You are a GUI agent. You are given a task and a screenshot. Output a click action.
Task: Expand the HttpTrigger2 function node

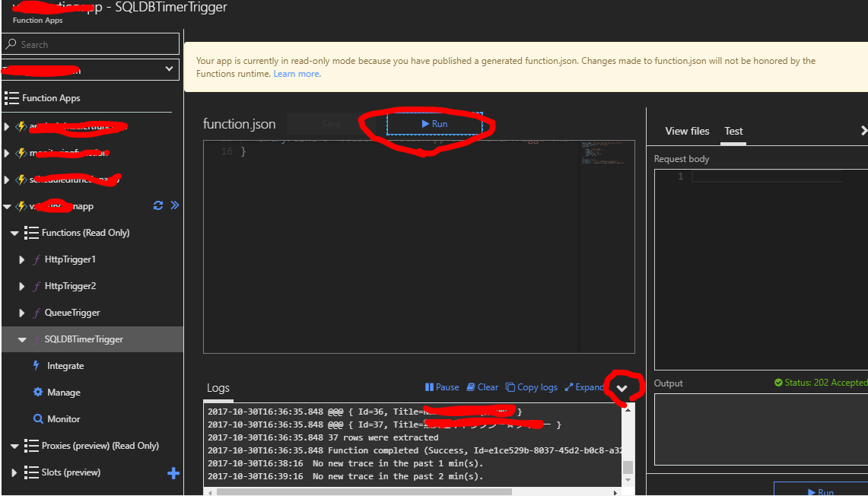coord(21,285)
